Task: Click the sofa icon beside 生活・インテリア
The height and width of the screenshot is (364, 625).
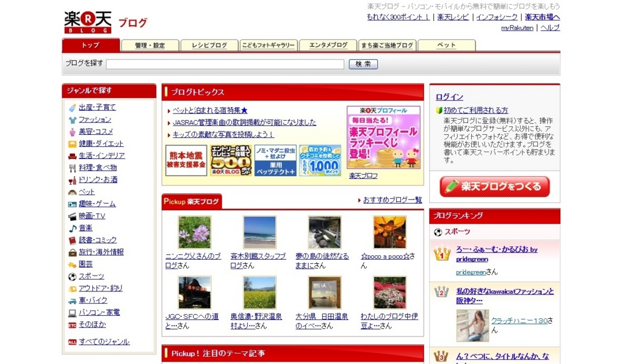Action: [x=72, y=156]
